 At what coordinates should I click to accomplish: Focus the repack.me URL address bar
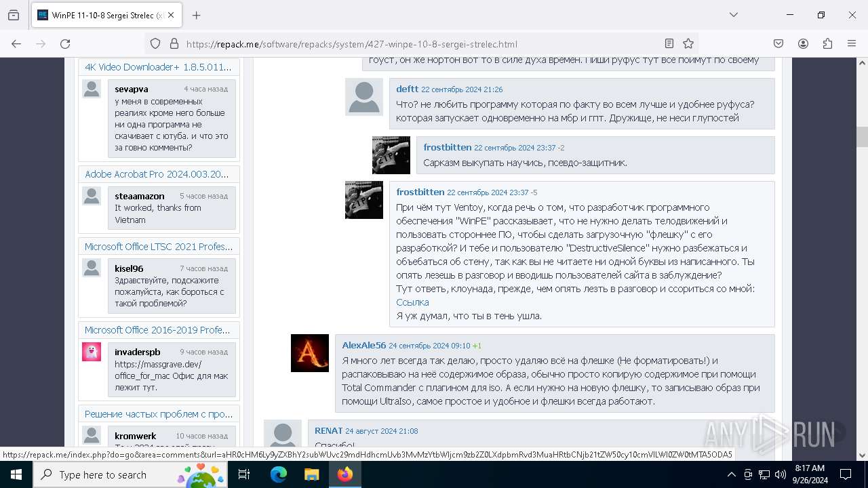coord(420,43)
